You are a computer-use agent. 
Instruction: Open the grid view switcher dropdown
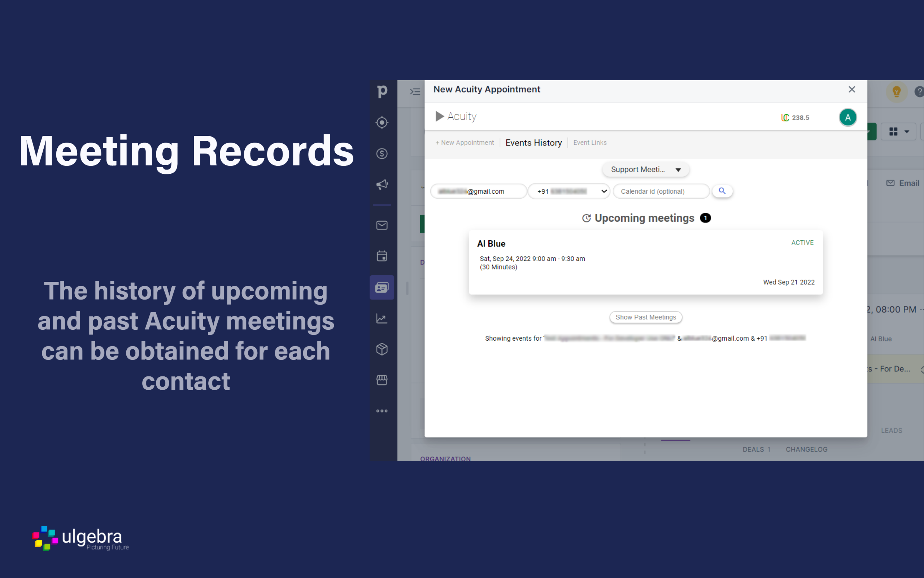point(898,132)
